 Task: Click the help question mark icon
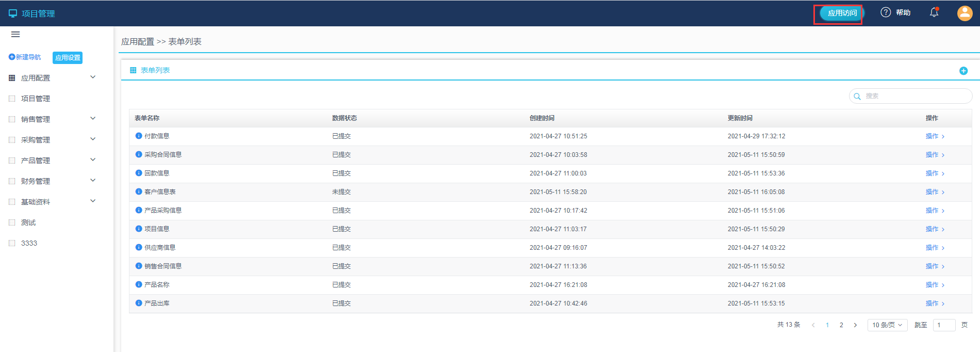tap(886, 12)
